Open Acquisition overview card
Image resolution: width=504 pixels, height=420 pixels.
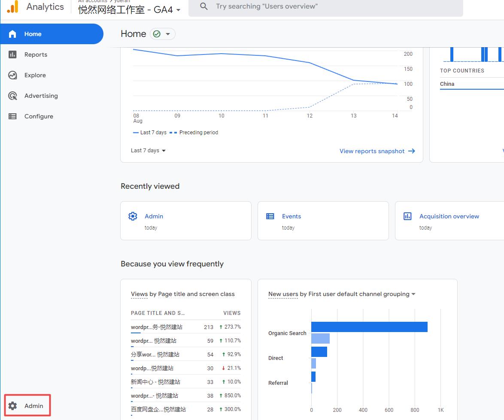tap(449, 221)
